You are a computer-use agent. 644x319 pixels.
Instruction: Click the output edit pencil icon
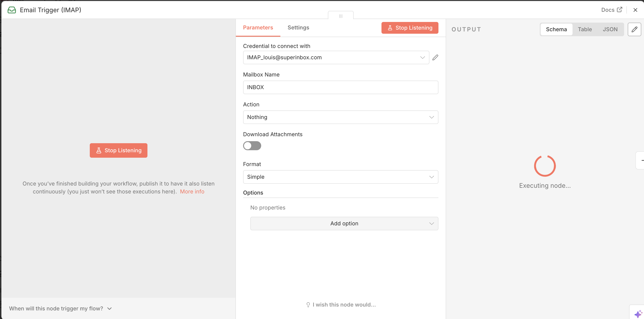click(x=634, y=29)
